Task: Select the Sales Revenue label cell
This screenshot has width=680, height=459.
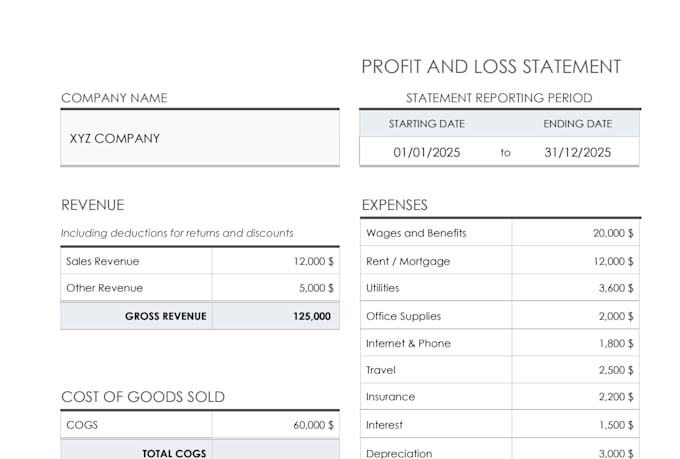Action: tap(137, 261)
